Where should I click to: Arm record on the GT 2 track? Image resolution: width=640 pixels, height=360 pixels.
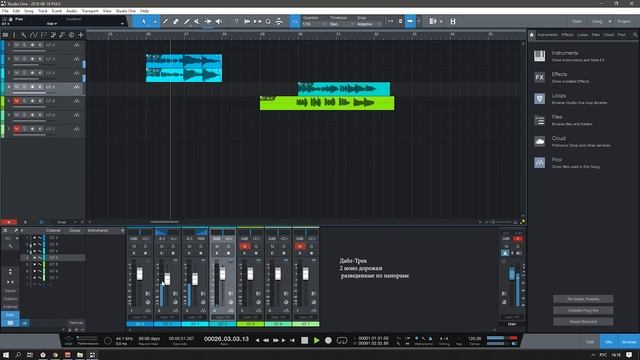point(32,45)
